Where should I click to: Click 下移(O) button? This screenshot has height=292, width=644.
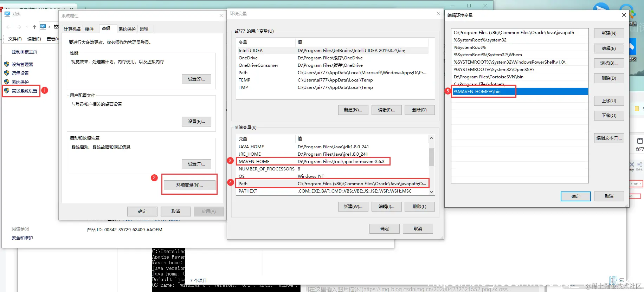609,116
